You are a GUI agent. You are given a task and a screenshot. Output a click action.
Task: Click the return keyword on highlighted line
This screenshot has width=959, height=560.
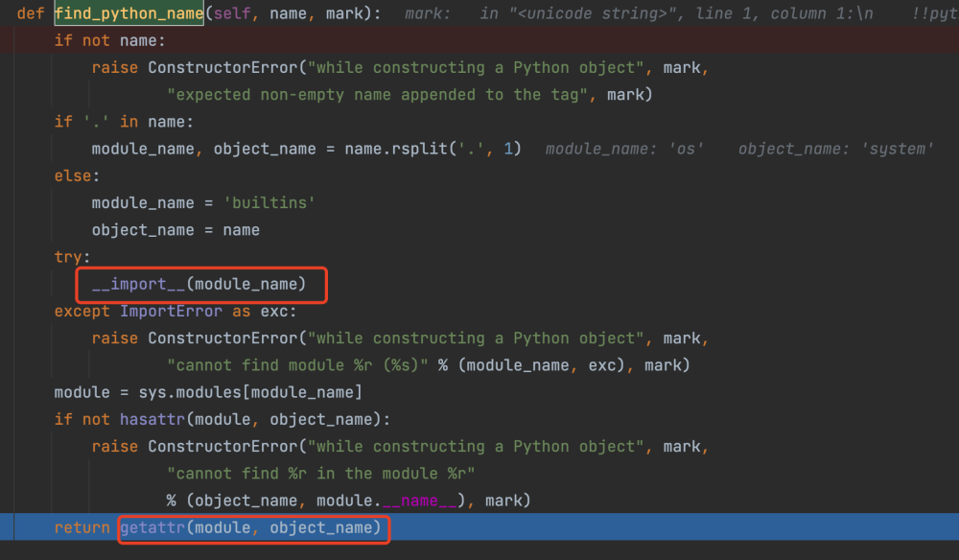click(x=82, y=527)
